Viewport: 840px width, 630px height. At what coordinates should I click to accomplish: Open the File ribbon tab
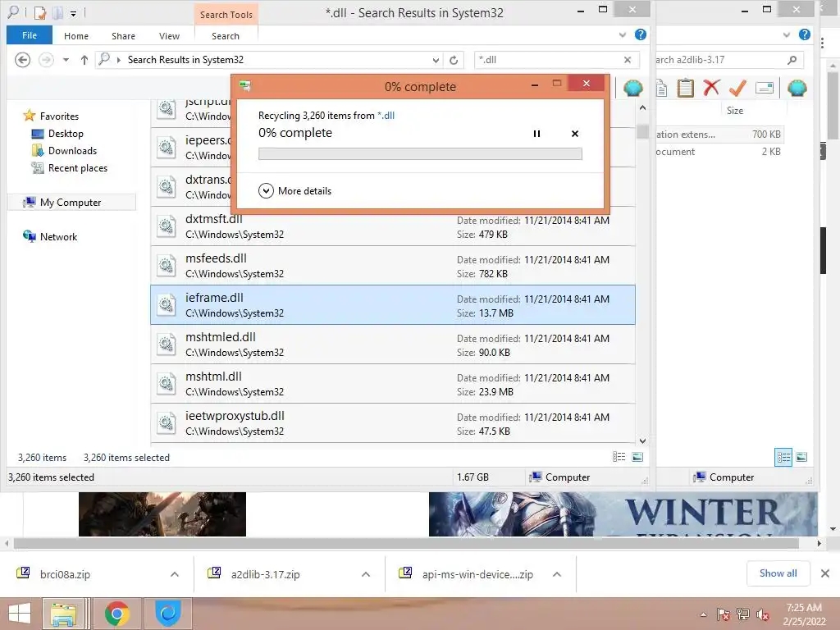30,35
